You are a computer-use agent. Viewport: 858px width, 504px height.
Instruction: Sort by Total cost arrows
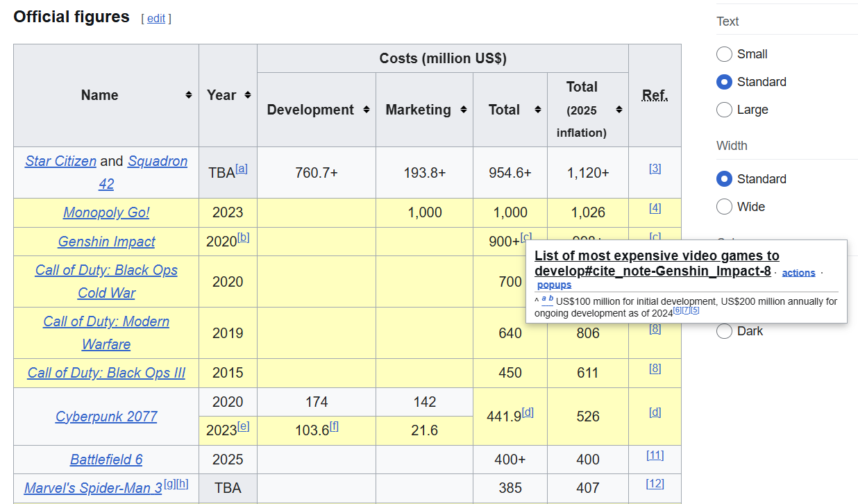coord(537,110)
